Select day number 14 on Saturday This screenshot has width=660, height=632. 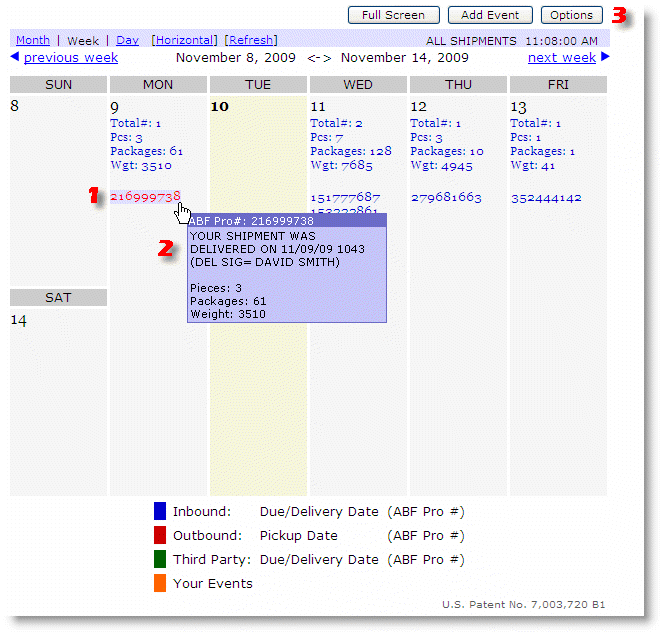19,321
